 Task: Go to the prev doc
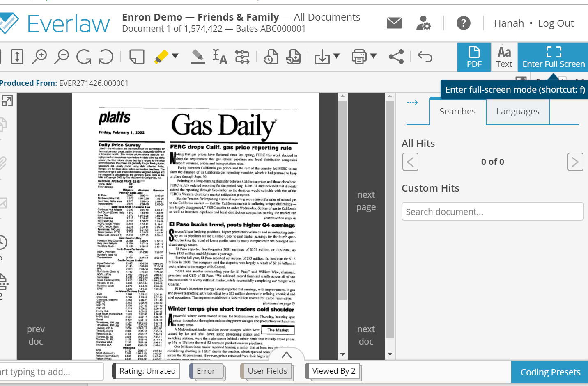(36, 335)
